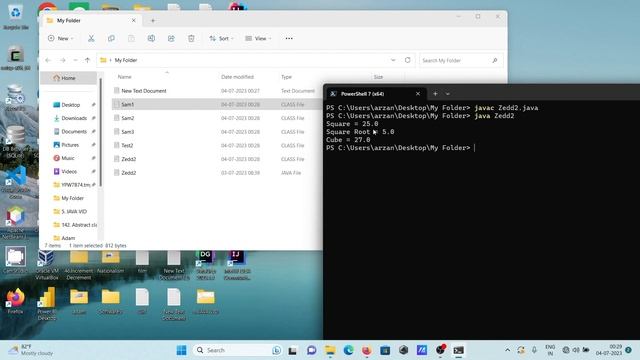The height and width of the screenshot is (360, 640).
Task: Open the Visual Studio Code desktop shortcut
Action: point(16,183)
